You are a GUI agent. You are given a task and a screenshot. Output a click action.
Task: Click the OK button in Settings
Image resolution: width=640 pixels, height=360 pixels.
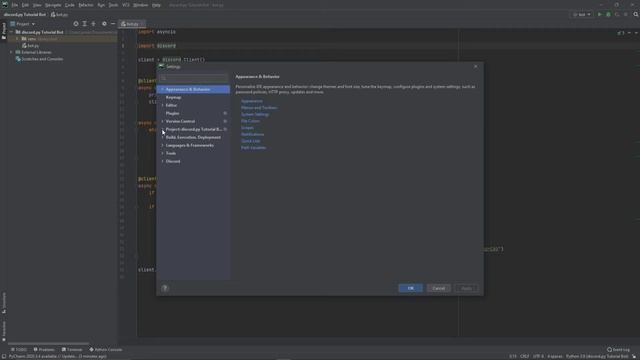click(411, 288)
